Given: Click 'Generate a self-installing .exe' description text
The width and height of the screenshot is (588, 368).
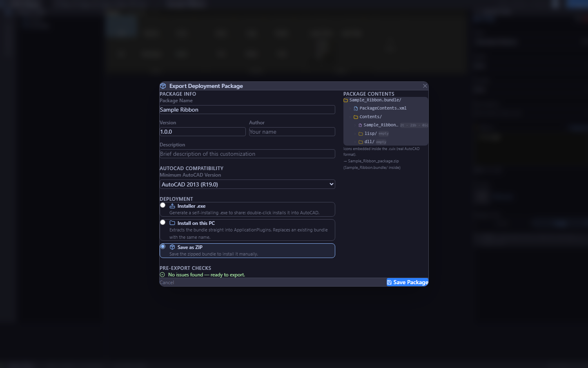Looking at the screenshot, I should tap(244, 213).
